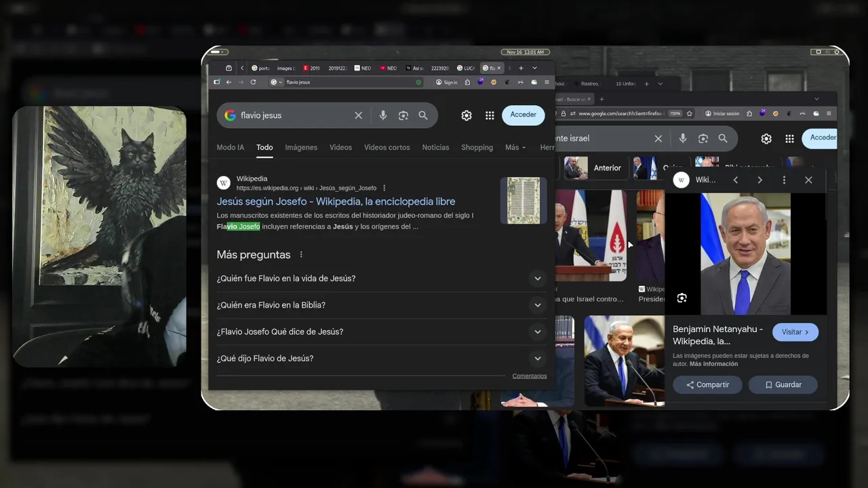The image size is (868, 488).
Task: Click Compartir button in image panel
Action: point(707,385)
